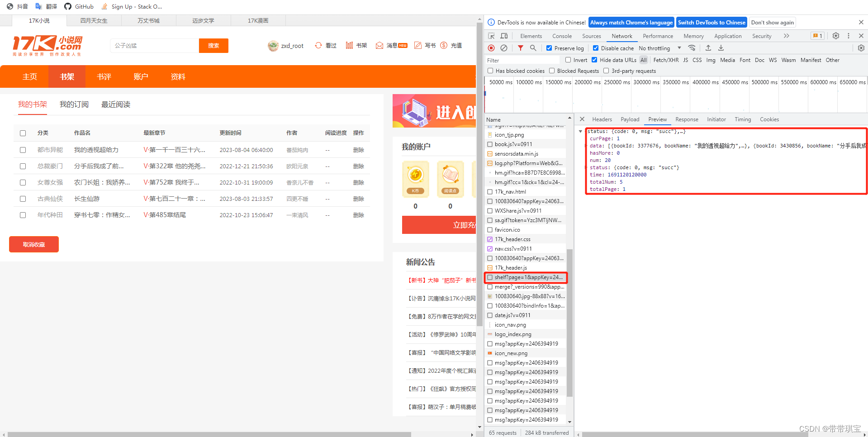This screenshot has height=437, width=868.
Task: Check the Invert filter checkbox
Action: pyautogui.click(x=568, y=60)
